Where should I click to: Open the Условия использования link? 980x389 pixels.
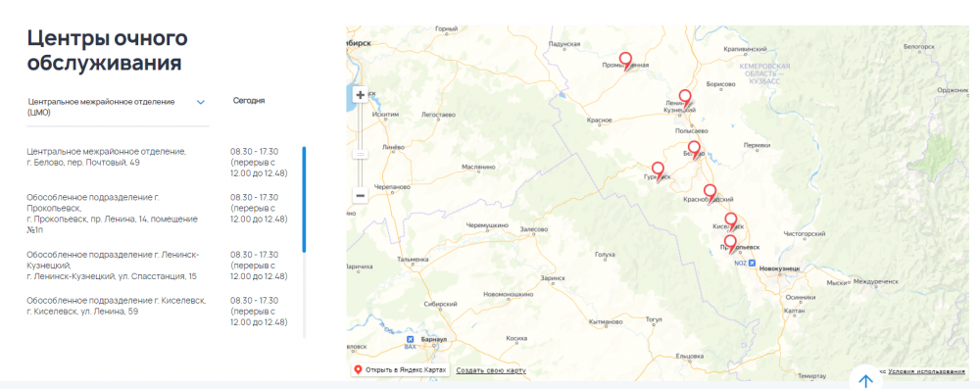click(927, 371)
